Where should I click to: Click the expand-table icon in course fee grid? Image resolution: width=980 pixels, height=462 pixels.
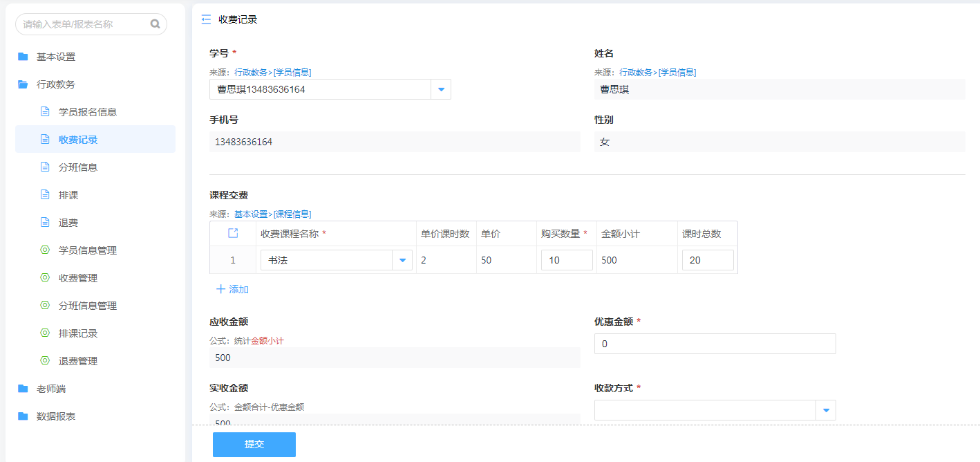[x=233, y=234]
